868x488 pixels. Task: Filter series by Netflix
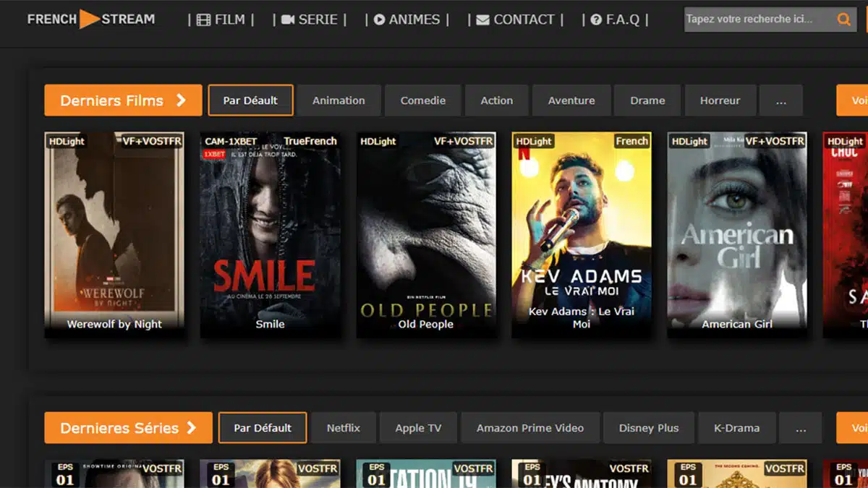(343, 428)
